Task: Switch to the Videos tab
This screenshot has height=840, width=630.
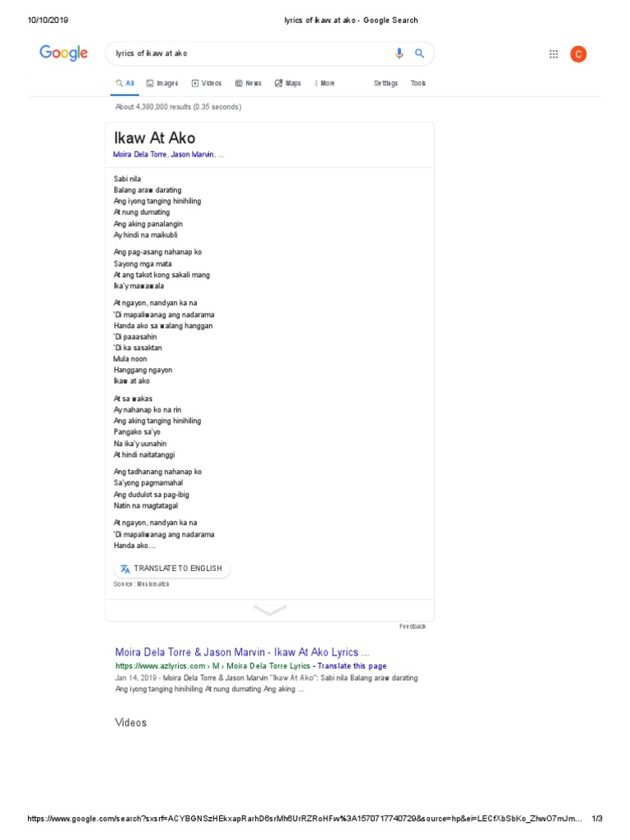Action: 207,84
